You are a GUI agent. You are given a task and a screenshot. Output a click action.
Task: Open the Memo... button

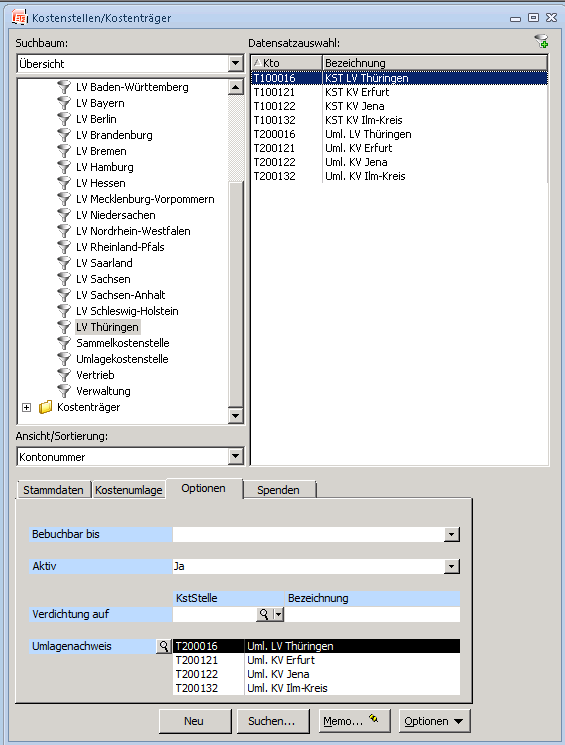tap(354, 721)
